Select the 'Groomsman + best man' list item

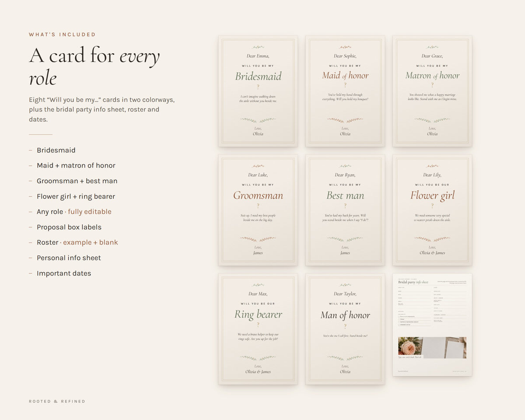point(77,181)
